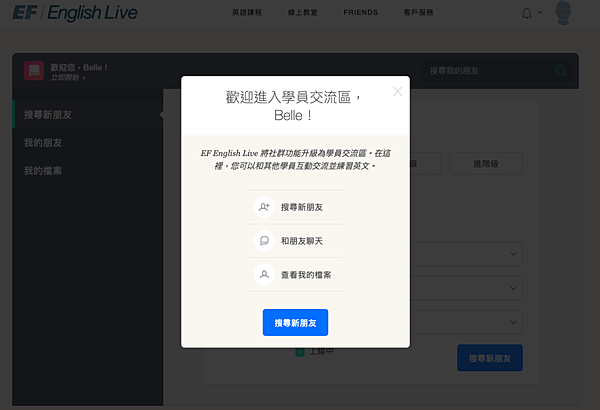Click the pink chat icon beside welcome text
This screenshot has width=600, height=410.
pyautogui.click(x=34, y=71)
